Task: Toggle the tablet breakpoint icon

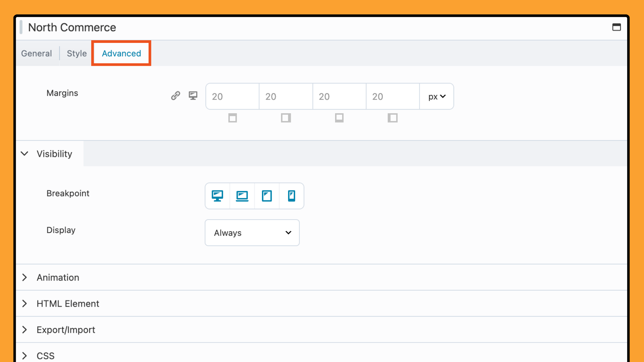Action: [x=267, y=196]
